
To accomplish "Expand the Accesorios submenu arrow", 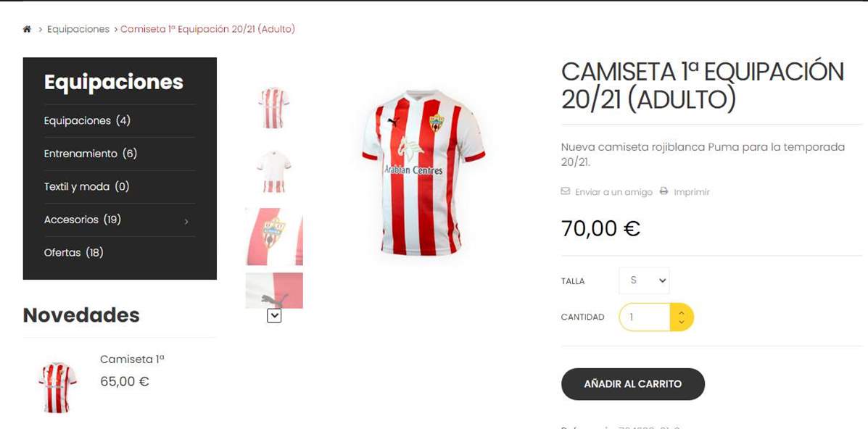I will click(186, 222).
